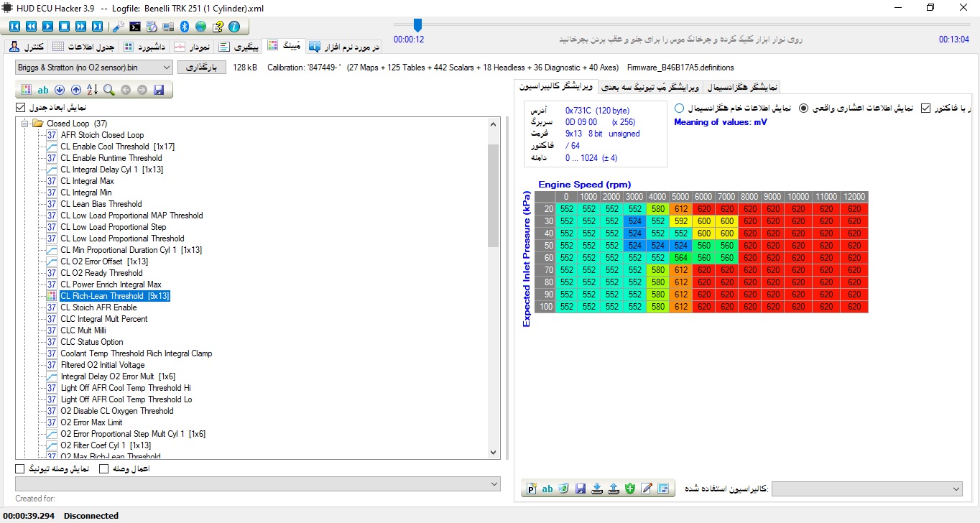This screenshot has width=980, height=523.
Task: Fast-forward the log playback
Action: point(80,27)
